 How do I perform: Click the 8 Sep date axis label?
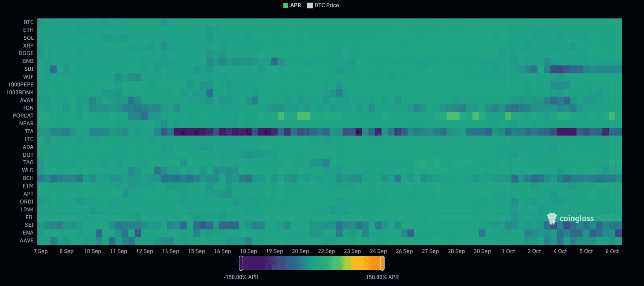(x=67, y=251)
